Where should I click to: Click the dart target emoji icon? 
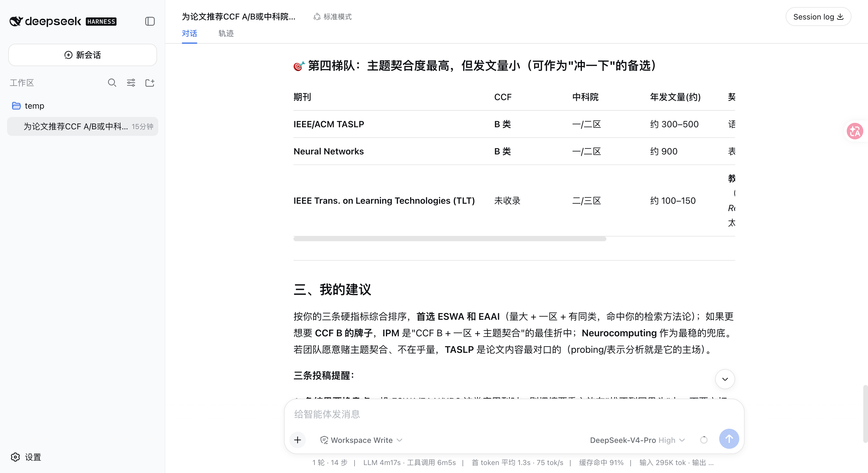[299, 66]
